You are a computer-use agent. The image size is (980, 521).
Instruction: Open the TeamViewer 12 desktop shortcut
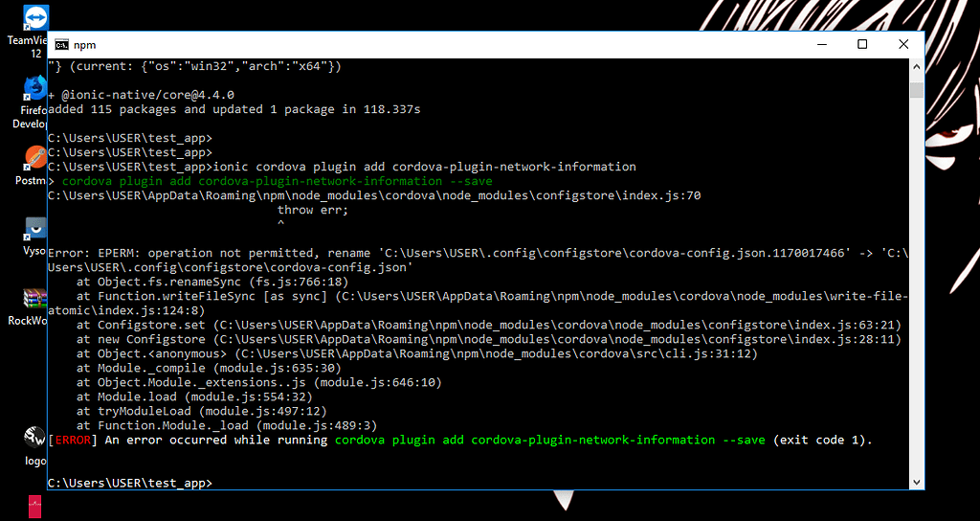point(35,17)
